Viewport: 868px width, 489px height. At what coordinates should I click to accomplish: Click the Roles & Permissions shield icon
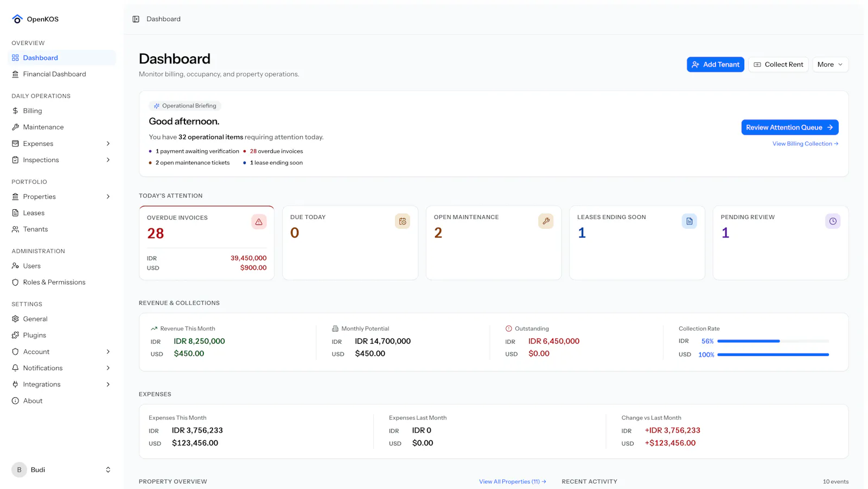[15, 282]
